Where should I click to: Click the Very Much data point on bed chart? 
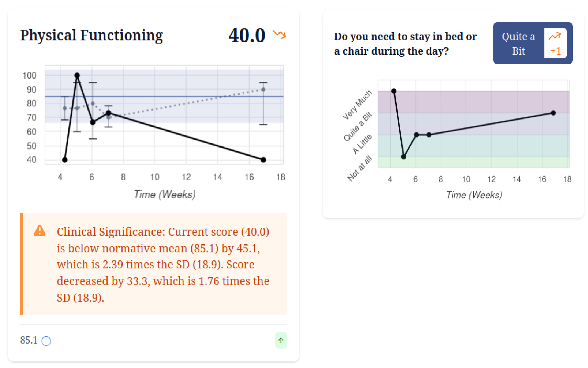click(x=394, y=91)
